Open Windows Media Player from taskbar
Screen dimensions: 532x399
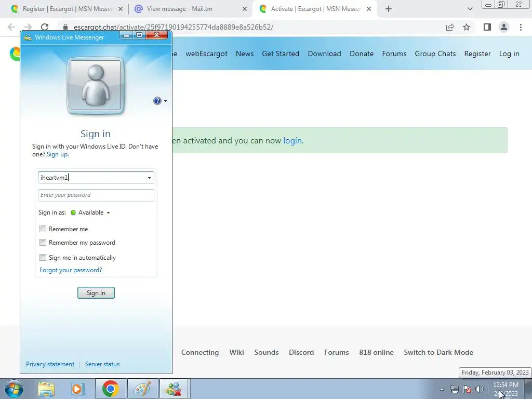pos(77,389)
